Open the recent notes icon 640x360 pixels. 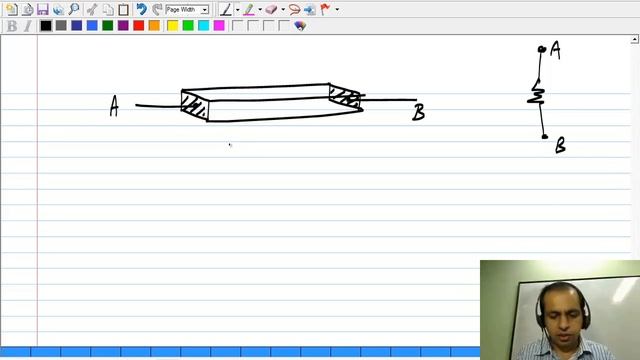(27, 9)
